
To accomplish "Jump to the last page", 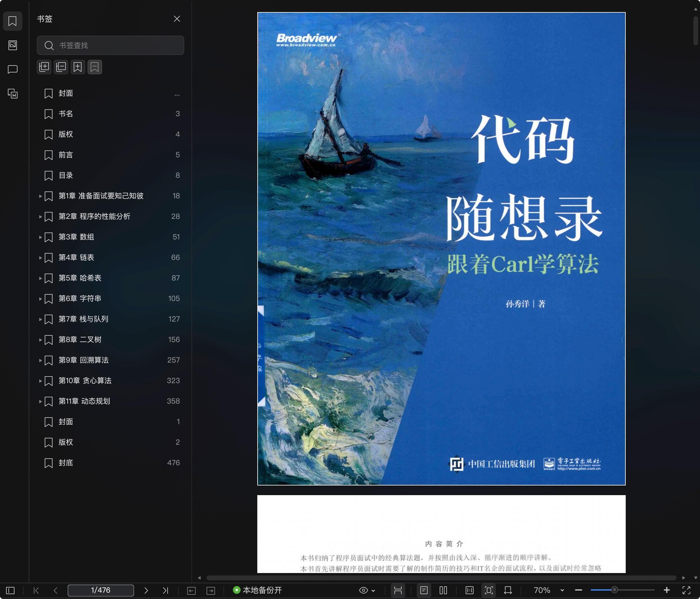I will click(x=165, y=590).
